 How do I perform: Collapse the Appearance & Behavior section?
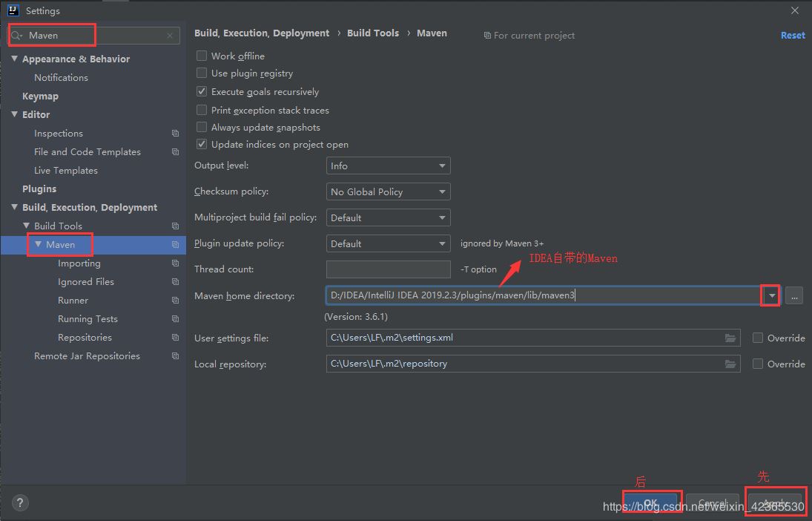(x=15, y=59)
